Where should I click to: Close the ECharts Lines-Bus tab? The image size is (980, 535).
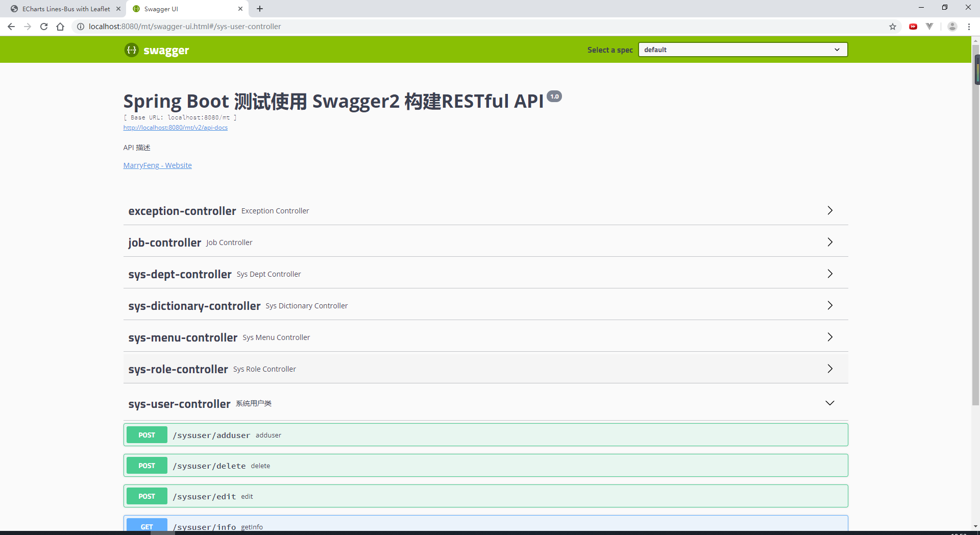(118, 9)
